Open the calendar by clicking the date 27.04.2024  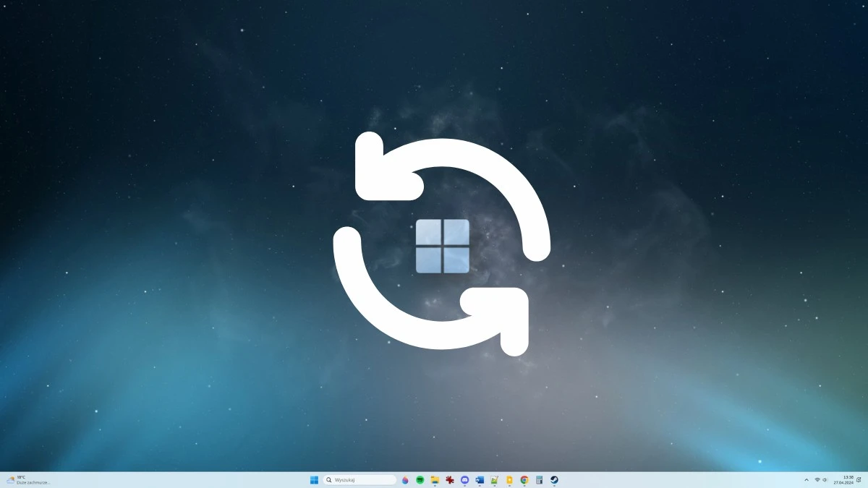coord(844,482)
